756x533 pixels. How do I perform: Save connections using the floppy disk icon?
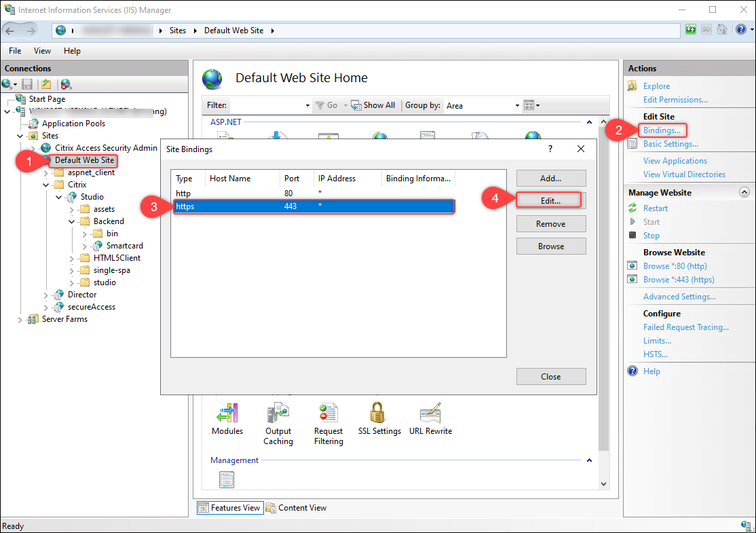pos(26,84)
